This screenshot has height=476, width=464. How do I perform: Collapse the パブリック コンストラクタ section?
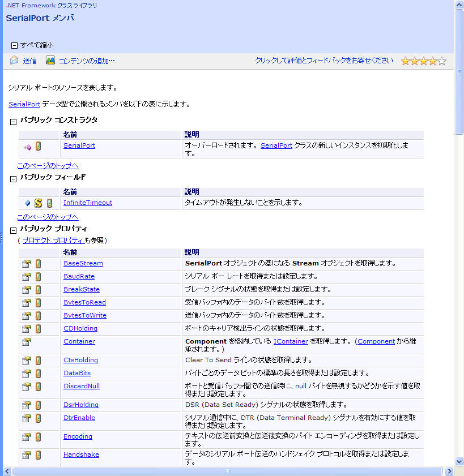pyautogui.click(x=13, y=122)
